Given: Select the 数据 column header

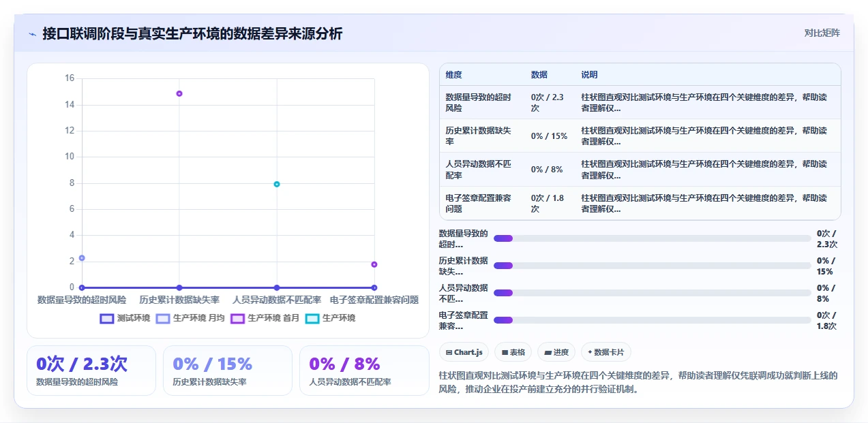Looking at the screenshot, I should (539, 75).
